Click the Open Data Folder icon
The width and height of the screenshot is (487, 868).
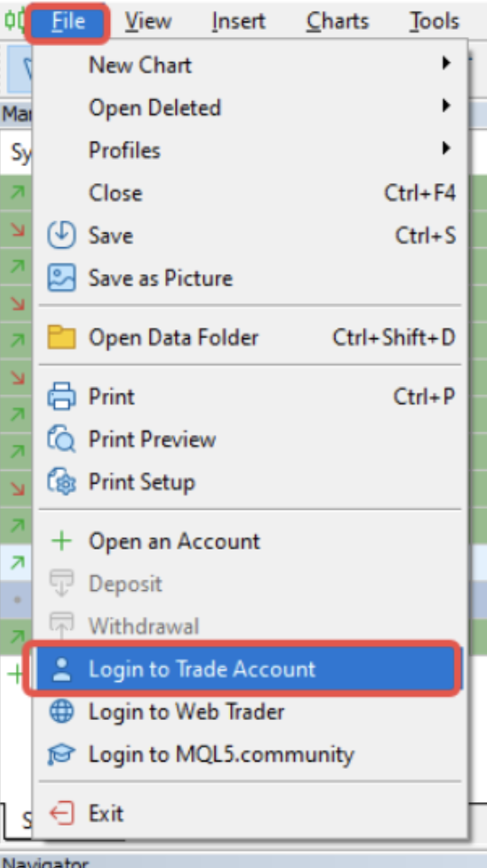[x=61, y=337]
